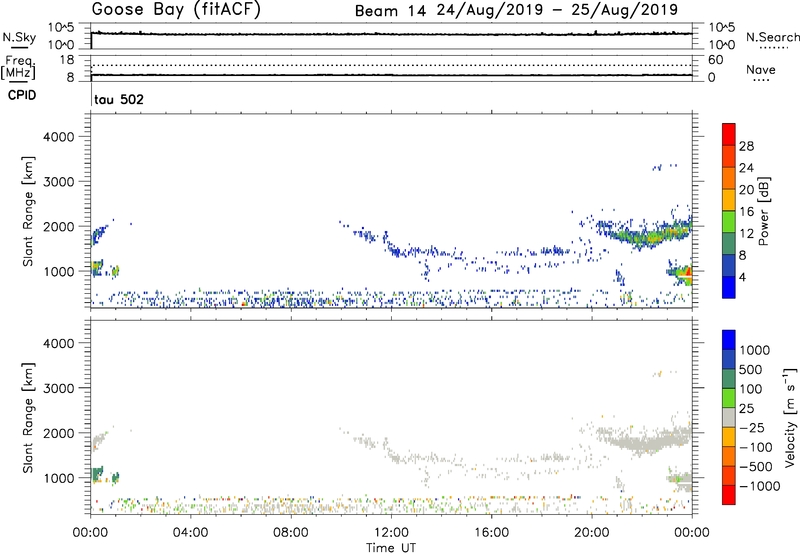The width and height of the screenshot is (800, 554).
Task: Pick the grey −25 to 25 velocity swatch
Action: [729, 417]
